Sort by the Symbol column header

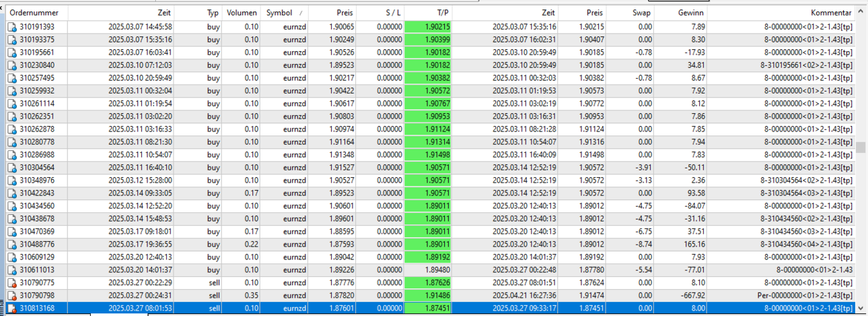[x=284, y=13]
